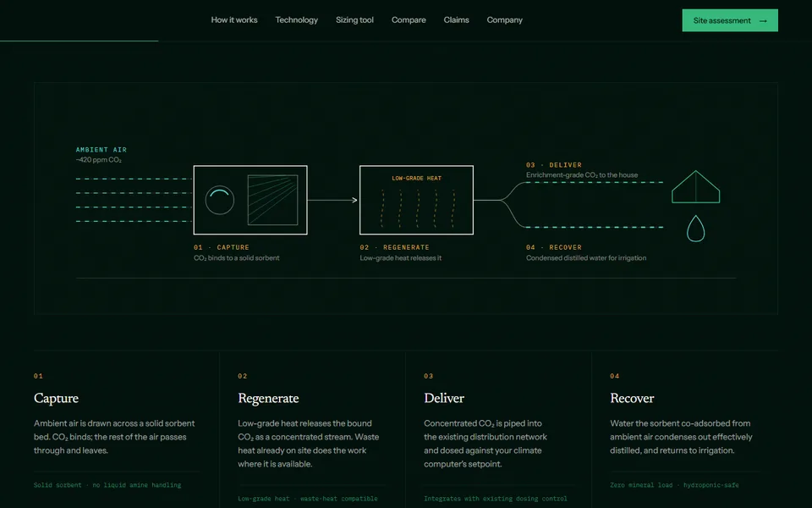
Task: Click the paragraph starting "Ambient air is drawn"
Action: click(x=114, y=437)
